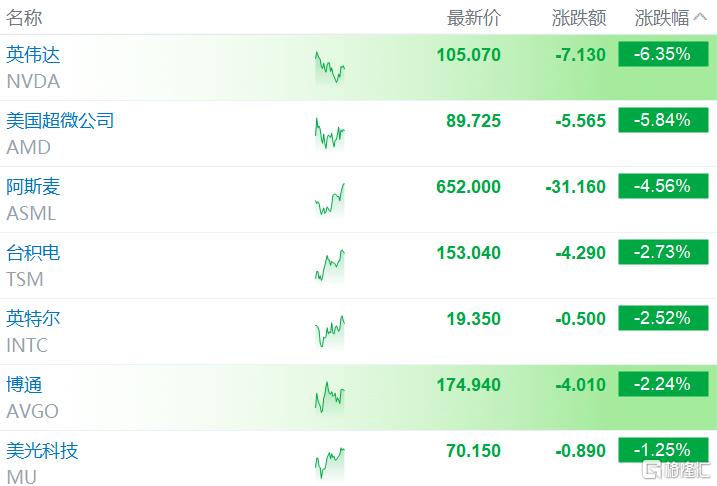717x486 pixels.
Task: Open 英伟达 stock link
Action: (x=33, y=55)
